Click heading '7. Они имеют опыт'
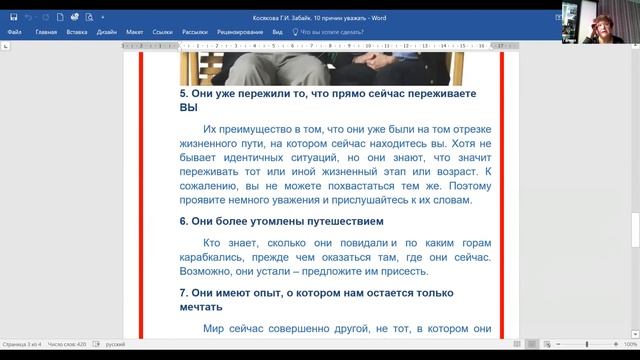 tap(316, 300)
